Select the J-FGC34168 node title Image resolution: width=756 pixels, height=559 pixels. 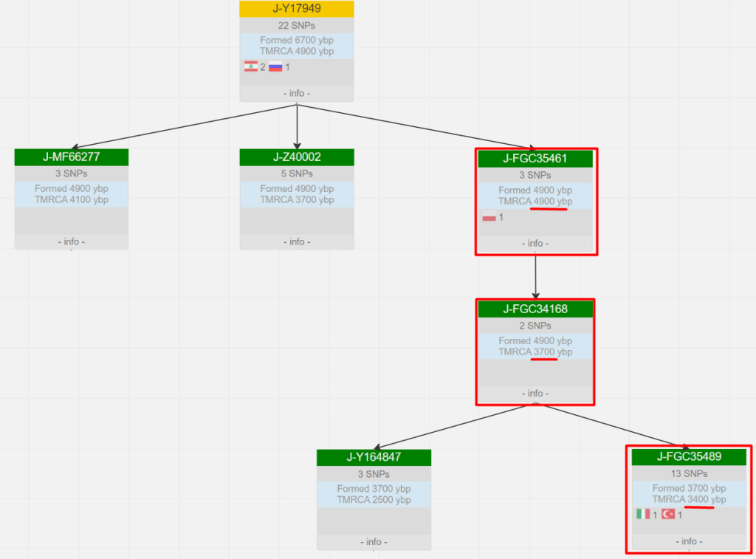pos(535,309)
